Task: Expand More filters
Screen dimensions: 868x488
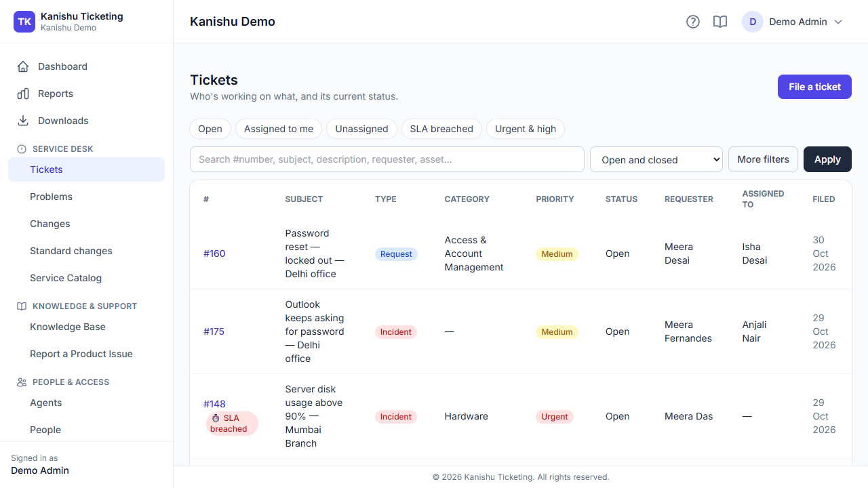Action: [x=763, y=159]
